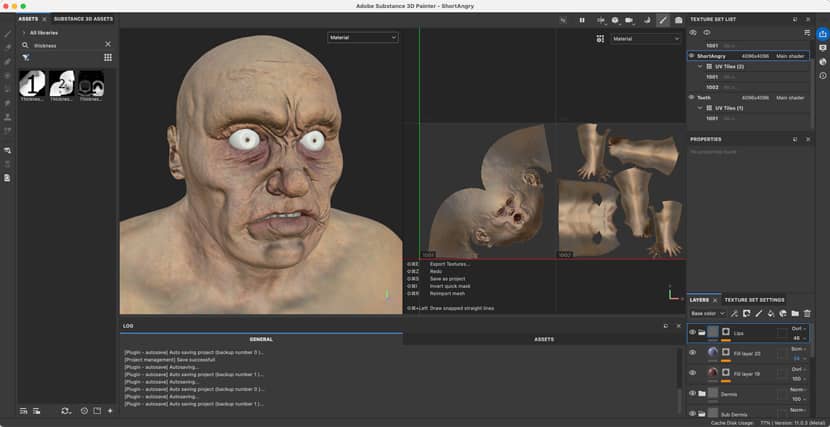Toggle visibility of ShortAngry texture set

point(691,56)
